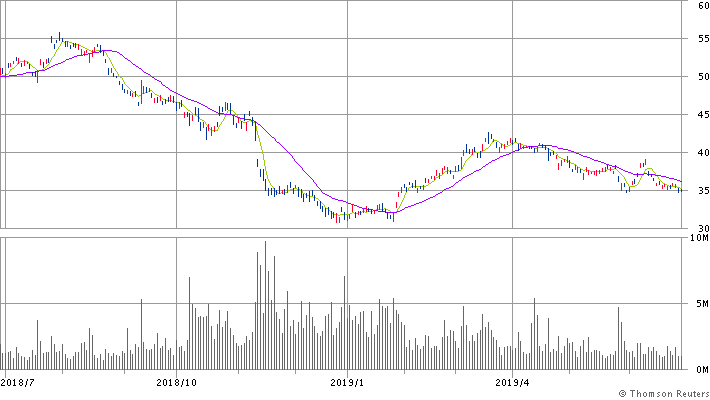Image resolution: width=710 pixels, height=400 pixels.
Task: Click the 5M volume axis label
Action: click(x=703, y=304)
